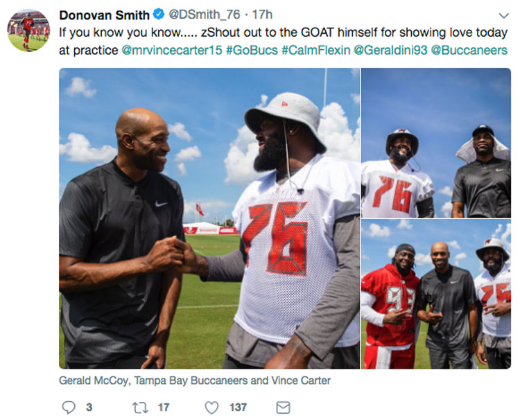This screenshot has height=420, width=520.
Task: Click the reply speech bubble icon
Action: coord(69,408)
